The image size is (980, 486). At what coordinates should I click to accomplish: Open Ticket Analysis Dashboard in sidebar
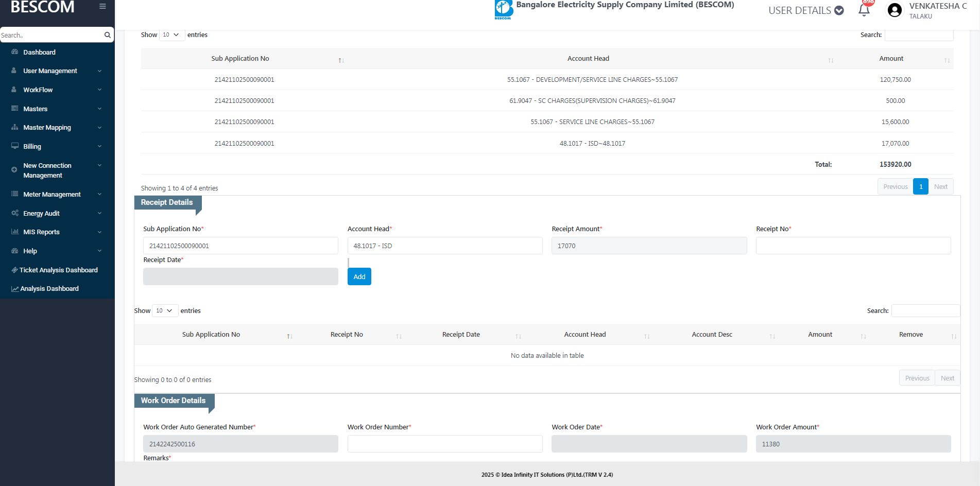[58, 270]
